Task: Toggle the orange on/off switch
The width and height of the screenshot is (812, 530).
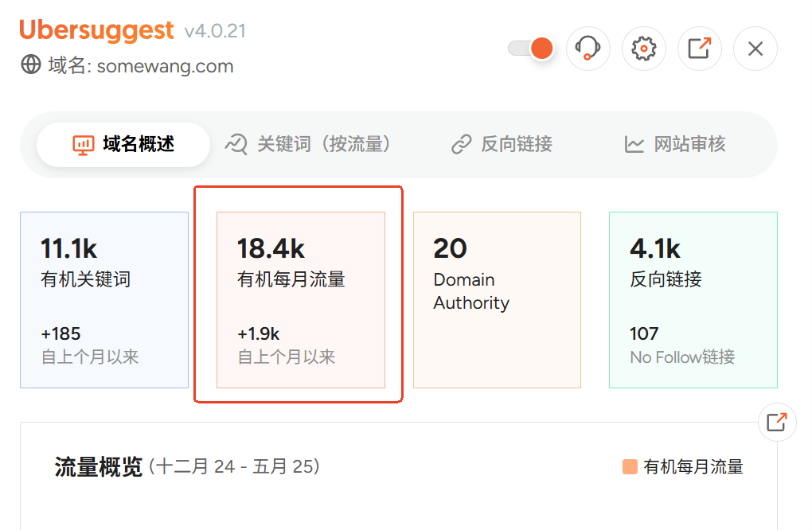Action: tap(531, 49)
